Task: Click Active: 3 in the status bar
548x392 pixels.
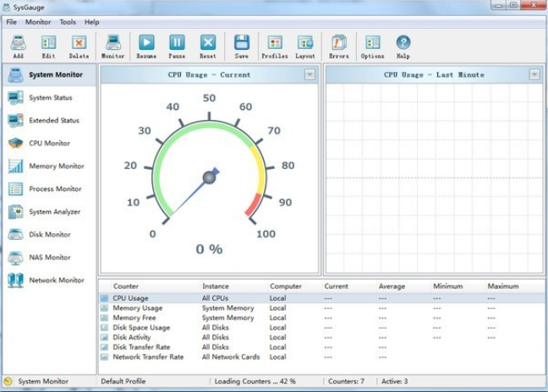Action: click(395, 381)
